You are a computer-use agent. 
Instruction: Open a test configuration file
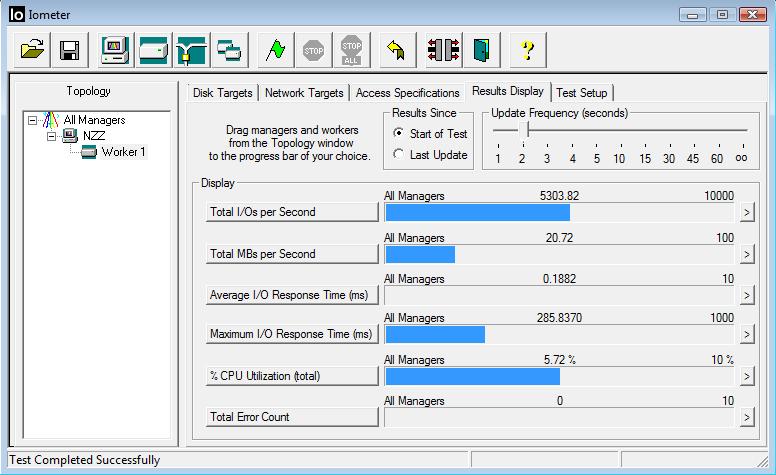[32, 50]
